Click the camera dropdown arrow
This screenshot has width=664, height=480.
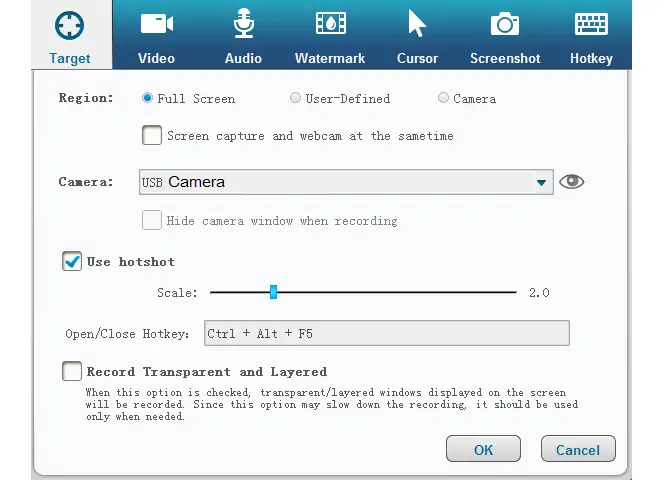point(541,183)
